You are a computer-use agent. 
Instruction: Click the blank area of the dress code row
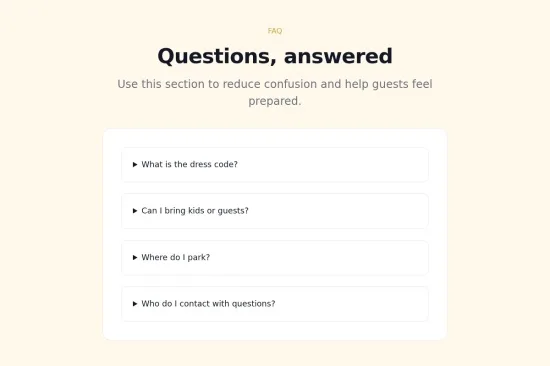[x=333, y=165]
